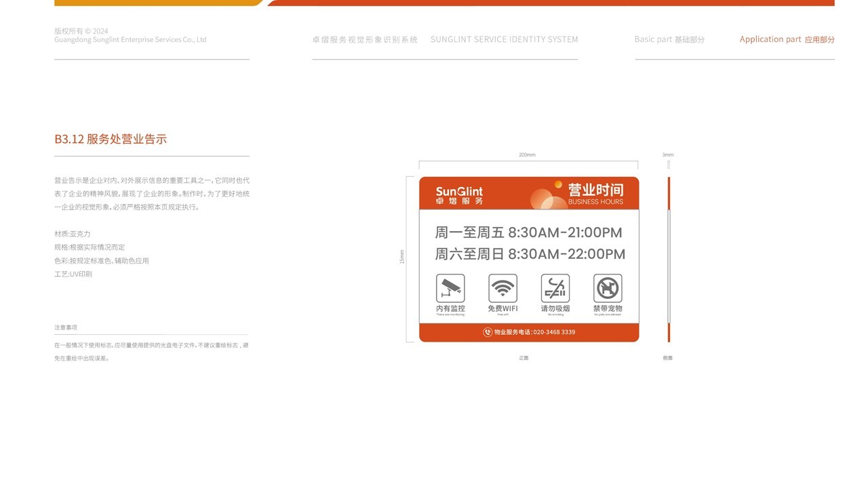
Task: Click the telephone icon beside 物业服务电话
Action: [x=486, y=332]
